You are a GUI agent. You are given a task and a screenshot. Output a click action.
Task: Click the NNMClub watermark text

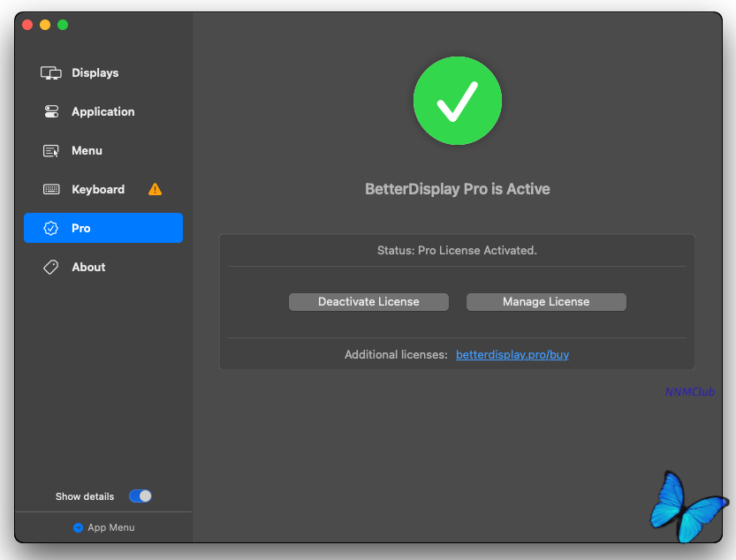(690, 391)
